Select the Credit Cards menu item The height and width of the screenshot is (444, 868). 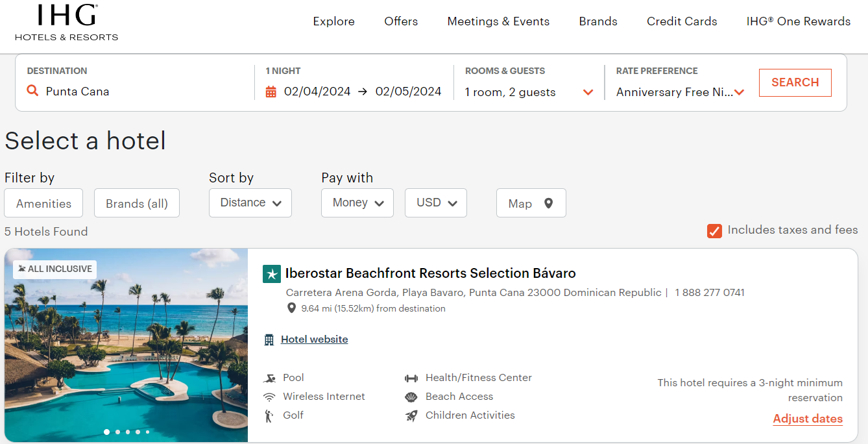[682, 21]
